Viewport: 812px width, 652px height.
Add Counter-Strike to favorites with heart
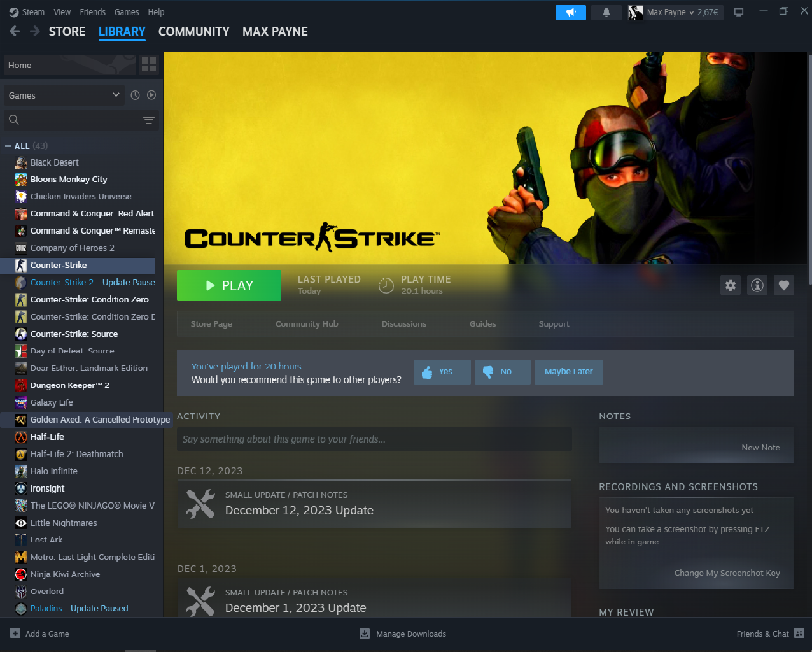[784, 285]
